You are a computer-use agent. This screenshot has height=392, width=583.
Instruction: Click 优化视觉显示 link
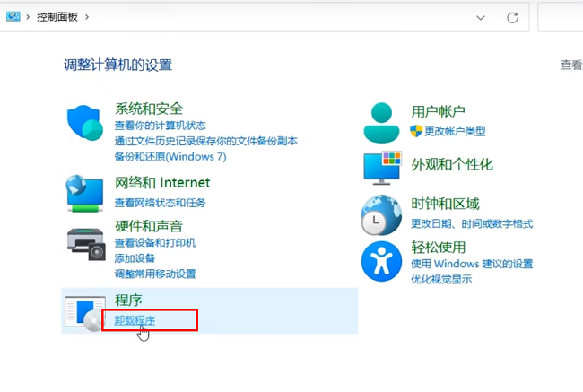[x=441, y=279]
